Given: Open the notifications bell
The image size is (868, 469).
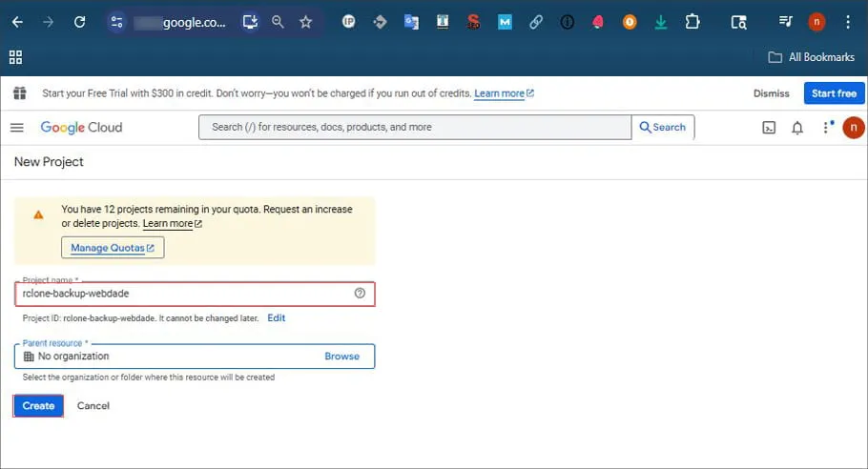Looking at the screenshot, I should [x=797, y=128].
